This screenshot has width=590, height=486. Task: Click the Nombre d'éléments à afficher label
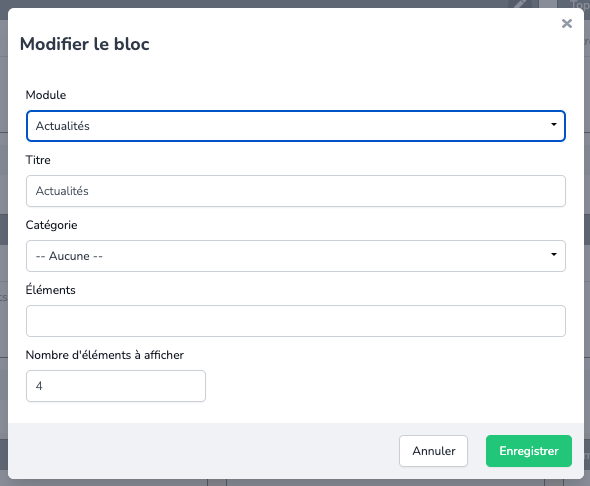(105, 355)
